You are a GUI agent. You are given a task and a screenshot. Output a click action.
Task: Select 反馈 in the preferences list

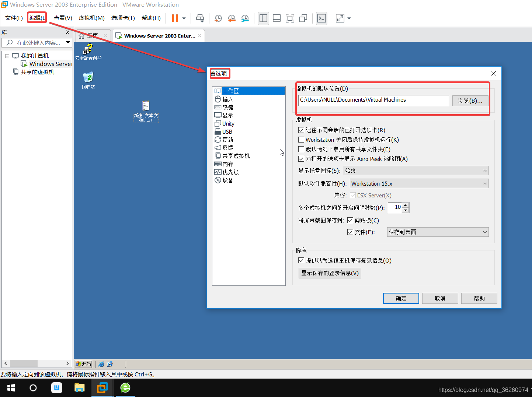pyautogui.click(x=249, y=148)
